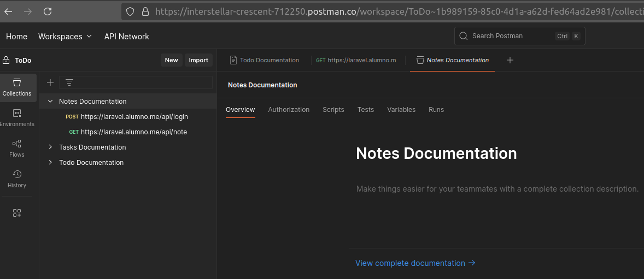Image resolution: width=644 pixels, height=279 pixels.
Task: Reload the page with refresh icon
Action: (48, 11)
